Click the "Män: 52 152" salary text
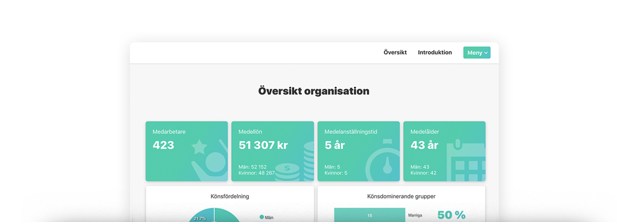 pos(253,167)
